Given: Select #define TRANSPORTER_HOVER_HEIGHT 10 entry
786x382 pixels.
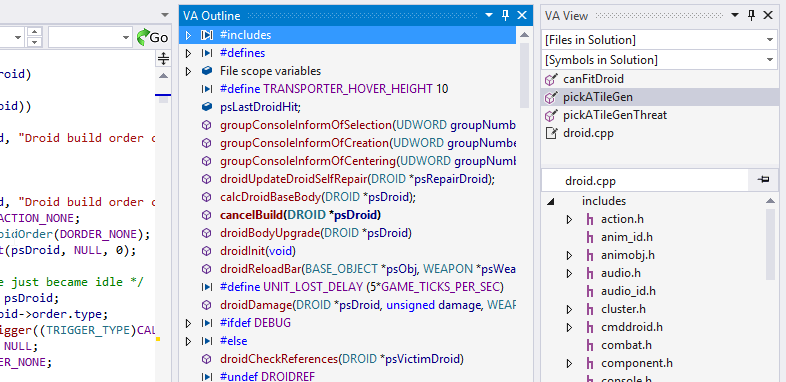Looking at the screenshot, I should (x=334, y=89).
